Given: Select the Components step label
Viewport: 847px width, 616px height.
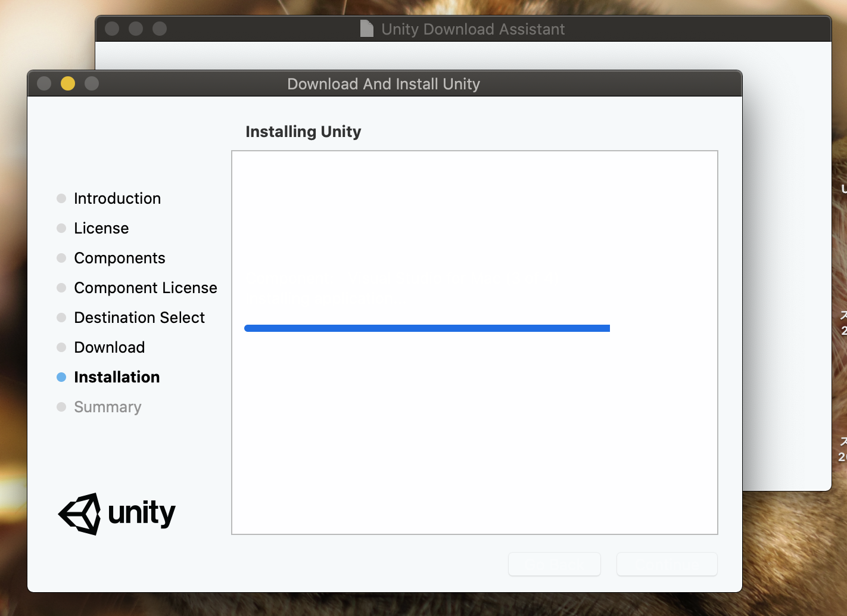Looking at the screenshot, I should pos(120,258).
